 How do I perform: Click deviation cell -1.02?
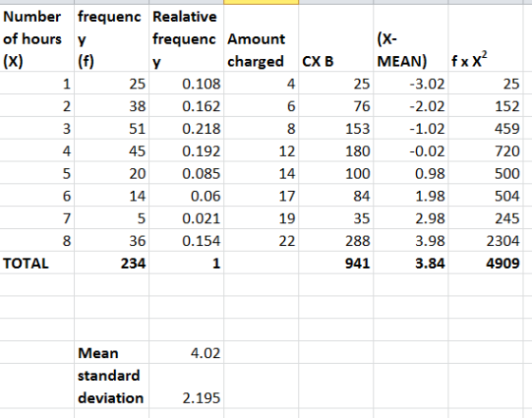coord(410,128)
